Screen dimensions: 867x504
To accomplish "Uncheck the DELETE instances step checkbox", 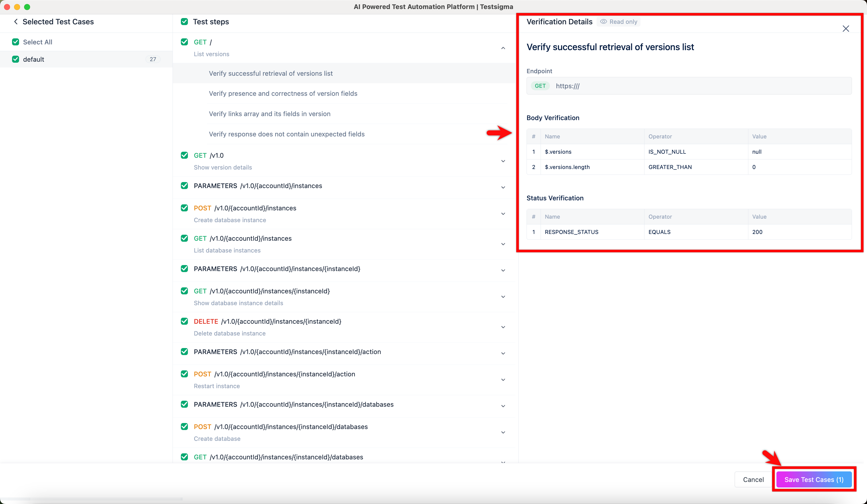I will pyautogui.click(x=184, y=321).
